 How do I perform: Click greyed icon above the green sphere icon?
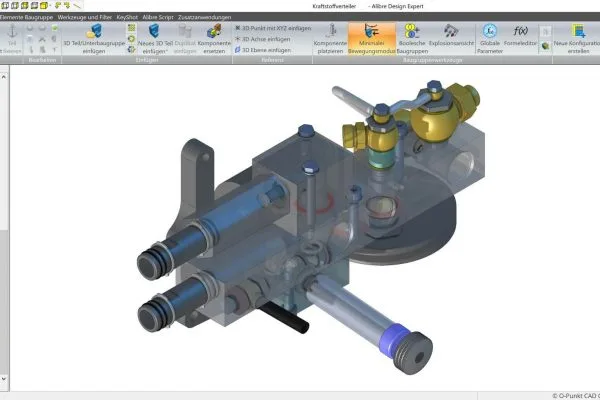546,31
